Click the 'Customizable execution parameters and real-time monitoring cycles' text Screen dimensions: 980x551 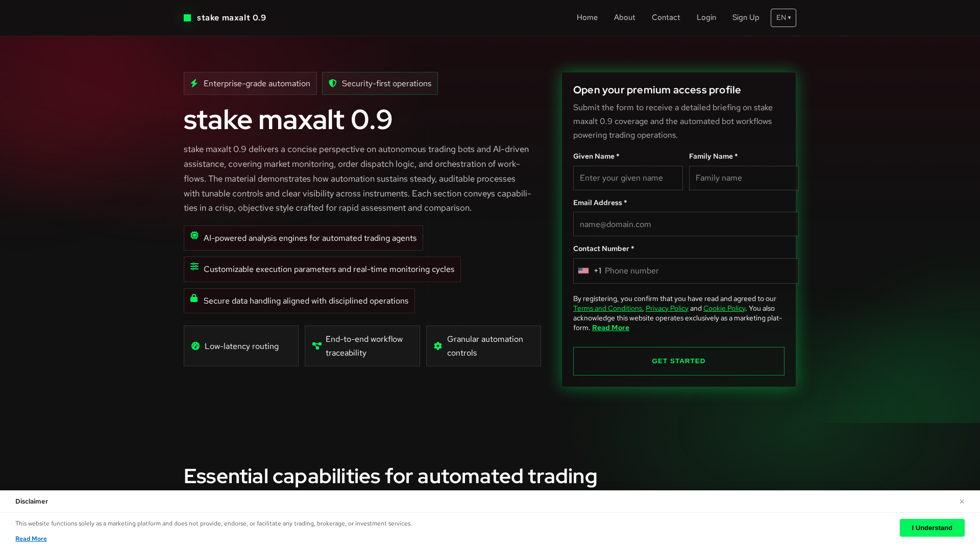click(329, 269)
